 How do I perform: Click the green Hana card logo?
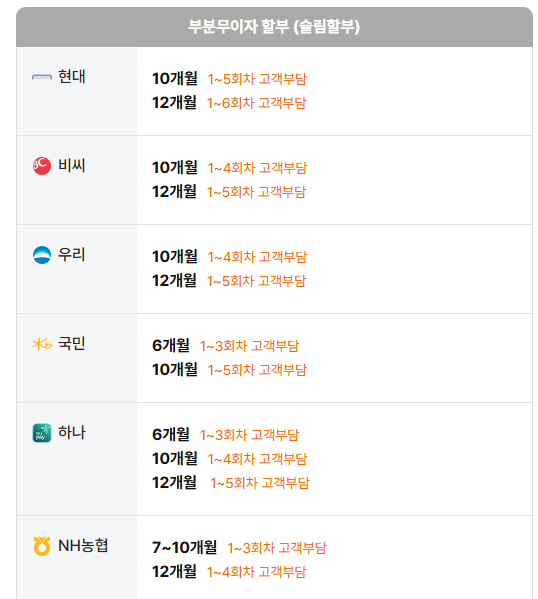click(42, 433)
